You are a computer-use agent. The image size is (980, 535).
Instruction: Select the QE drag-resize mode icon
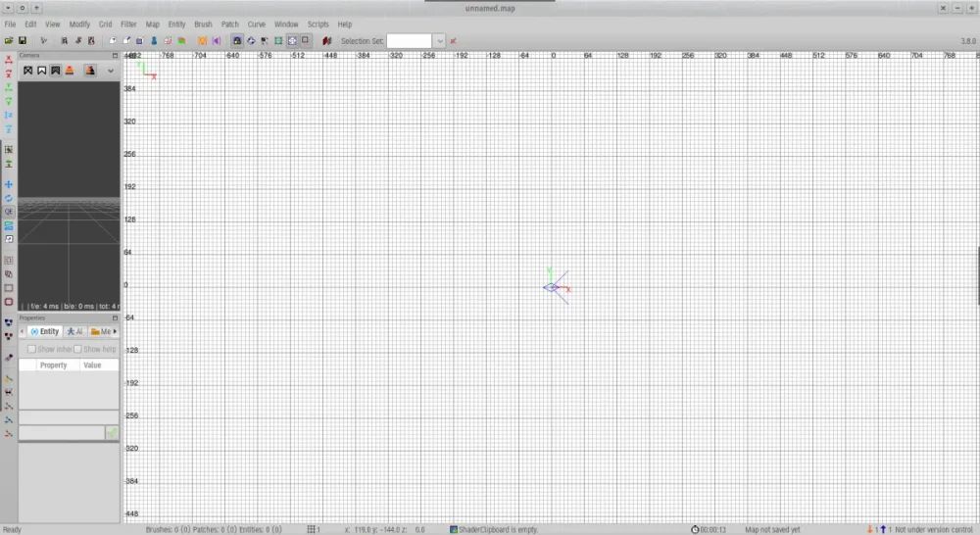pyautogui.click(x=9, y=212)
